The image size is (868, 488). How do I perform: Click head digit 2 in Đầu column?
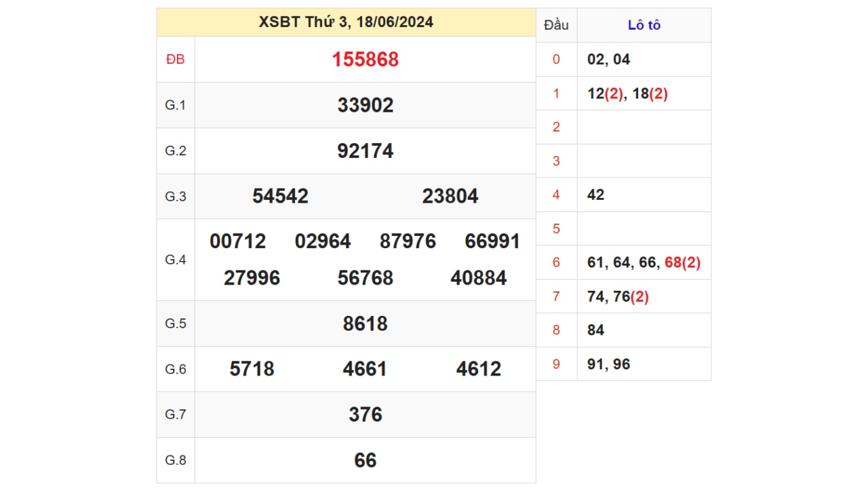point(557,127)
